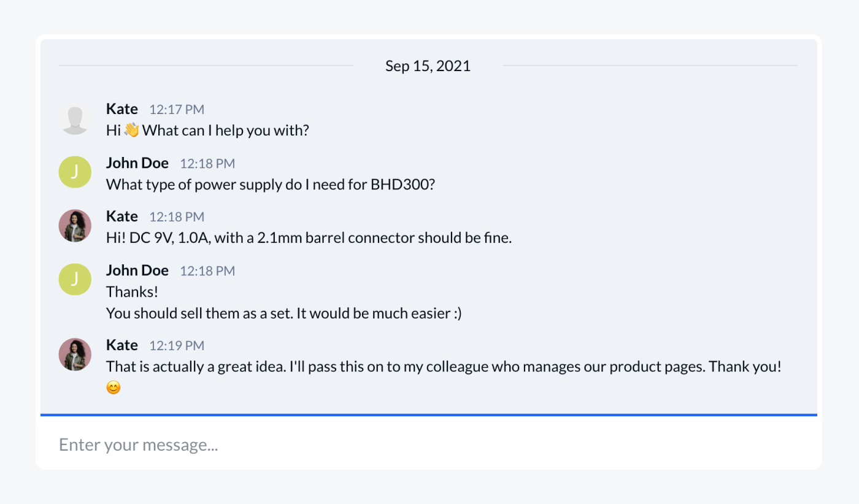859x504 pixels.
Task: Click the 'great idea' reply from Kate
Action: 443,367
